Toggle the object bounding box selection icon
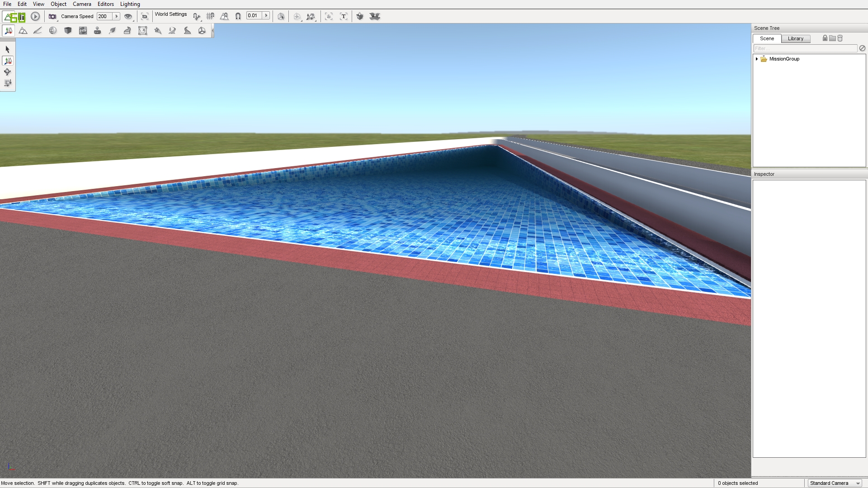Viewport: 868px width, 488px height. [281, 17]
